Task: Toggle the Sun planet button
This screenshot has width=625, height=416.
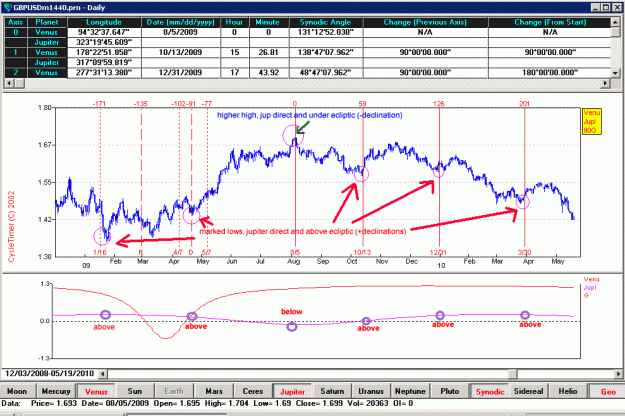Action: click(135, 391)
